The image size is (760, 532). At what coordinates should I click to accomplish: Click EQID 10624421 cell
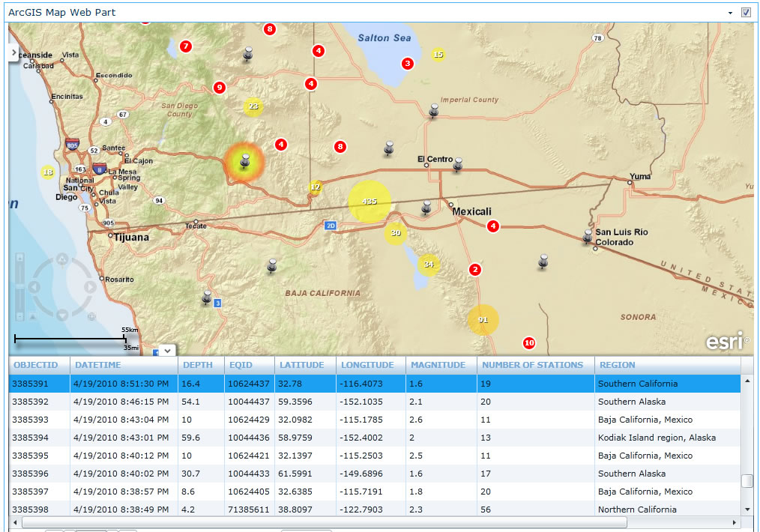tap(249, 456)
